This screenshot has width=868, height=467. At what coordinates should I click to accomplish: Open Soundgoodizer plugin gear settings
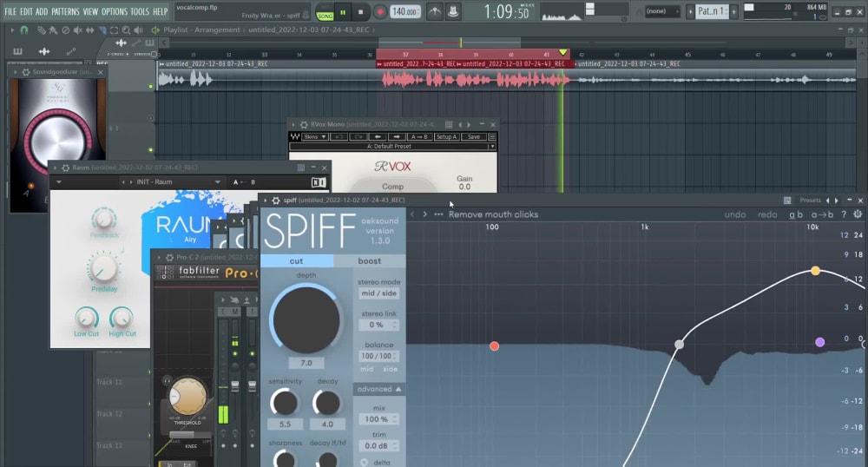[25, 72]
